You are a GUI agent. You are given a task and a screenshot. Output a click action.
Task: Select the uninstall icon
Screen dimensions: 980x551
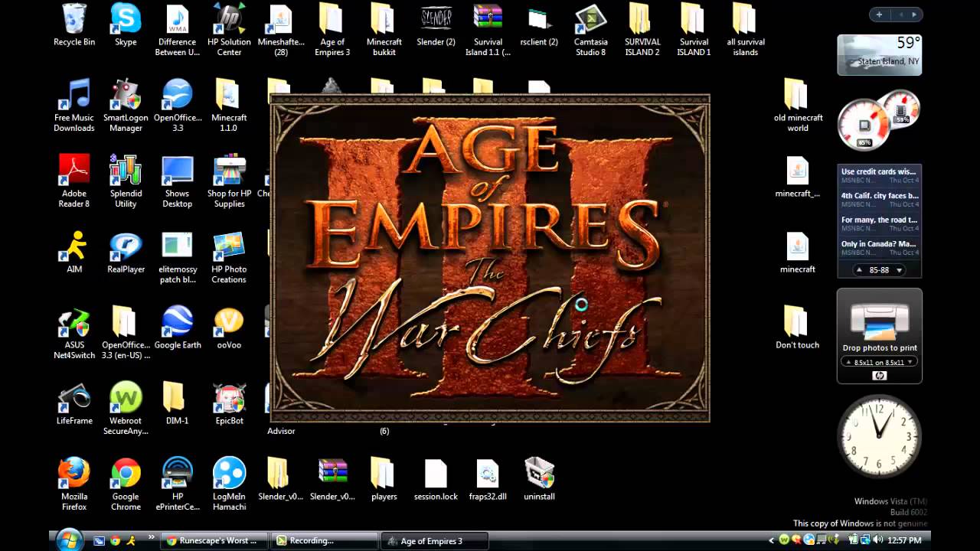tap(539, 480)
